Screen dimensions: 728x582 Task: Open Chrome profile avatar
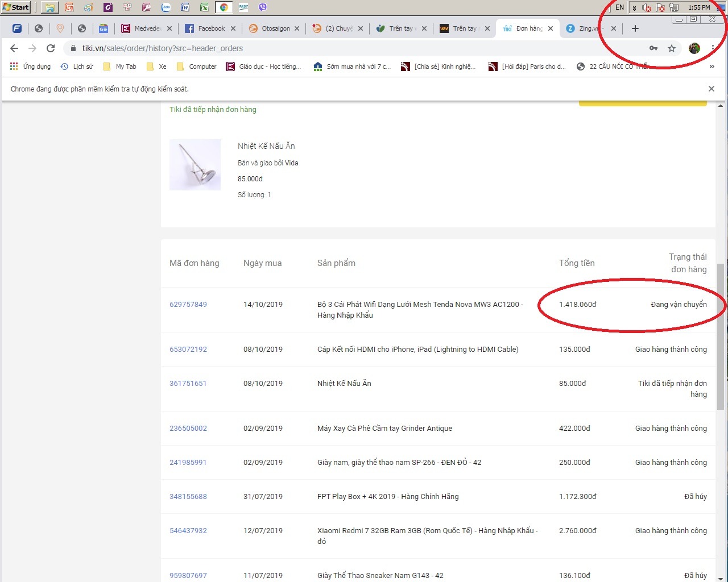tap(694, 48)
